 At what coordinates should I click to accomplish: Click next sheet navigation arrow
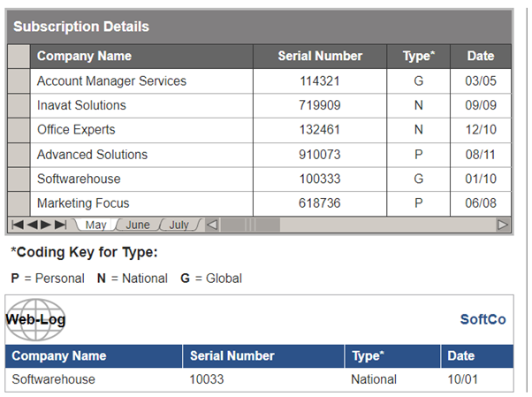46,225
